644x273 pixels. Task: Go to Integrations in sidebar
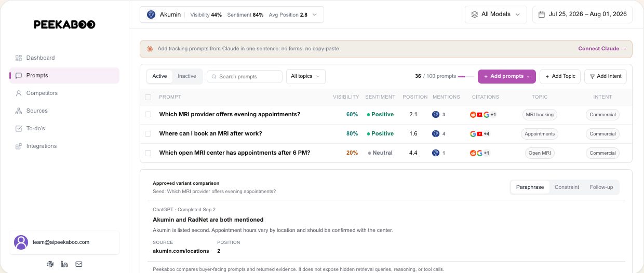pos(64,146)
